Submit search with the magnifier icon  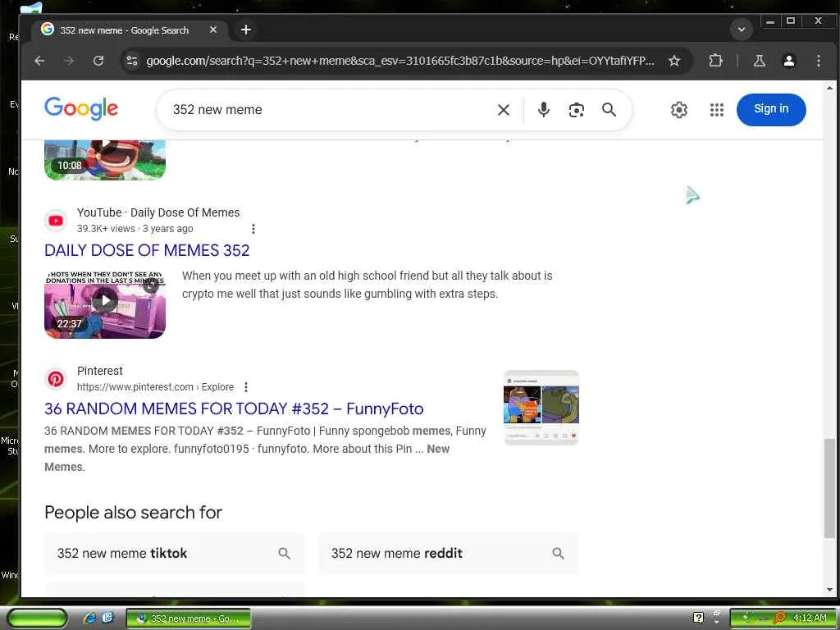click(609, 110)
